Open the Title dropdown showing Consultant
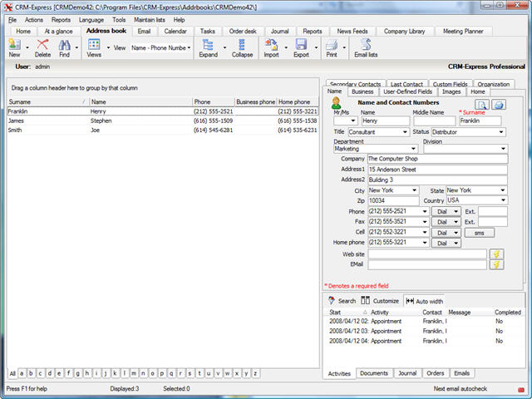 coord(404,132)
